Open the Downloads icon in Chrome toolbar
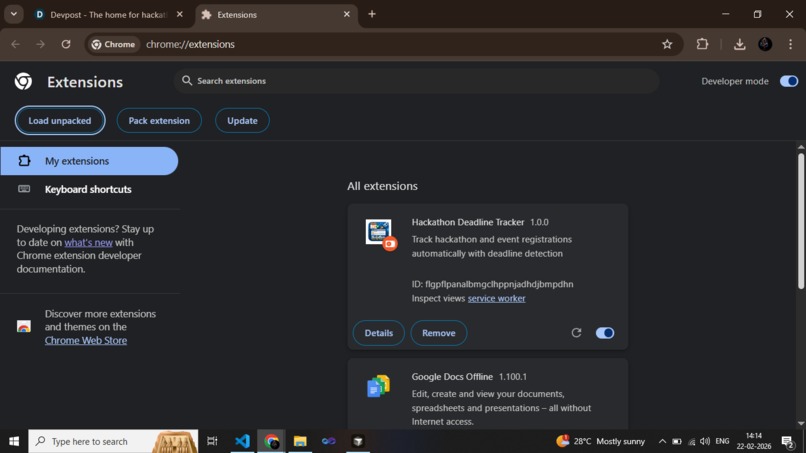This screenshot has width=806, height=453. 740,44
